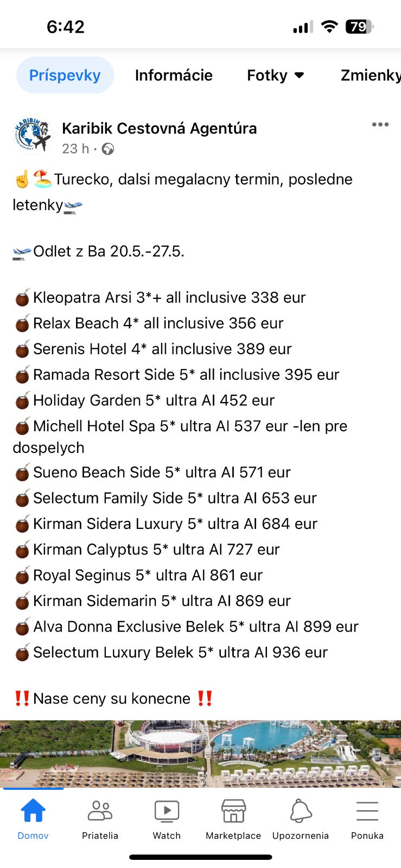
Task: Tap the Watch video icon
Action: [x=167, y=812]
